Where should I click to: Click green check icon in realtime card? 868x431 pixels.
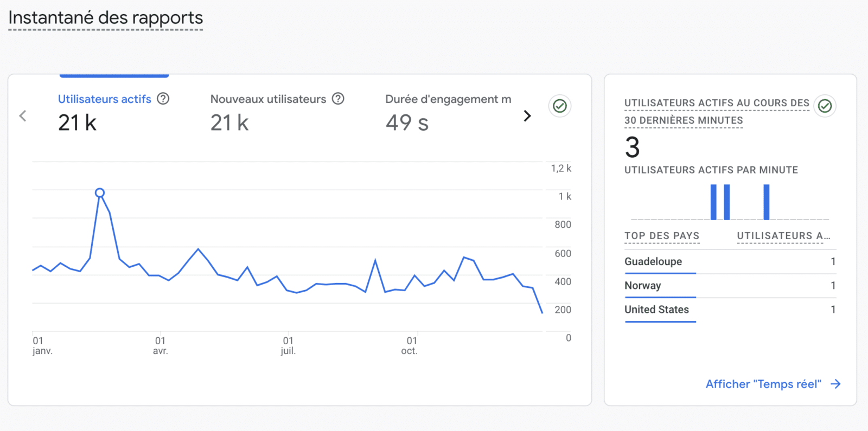coord(825,106)
